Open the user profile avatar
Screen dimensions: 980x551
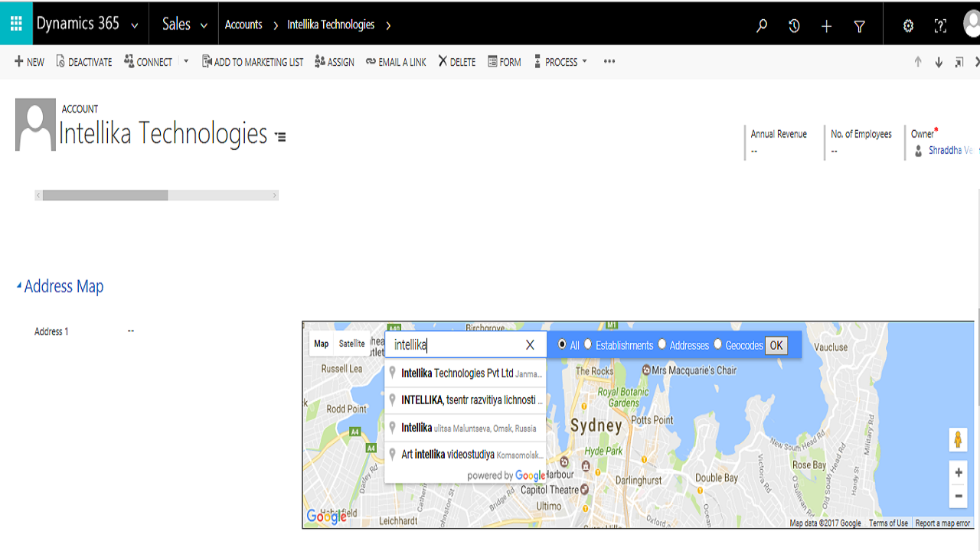point(972,24)
